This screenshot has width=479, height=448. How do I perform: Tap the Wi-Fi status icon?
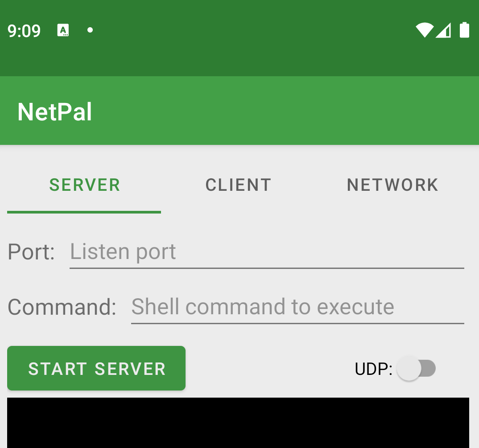pos(425,30)
